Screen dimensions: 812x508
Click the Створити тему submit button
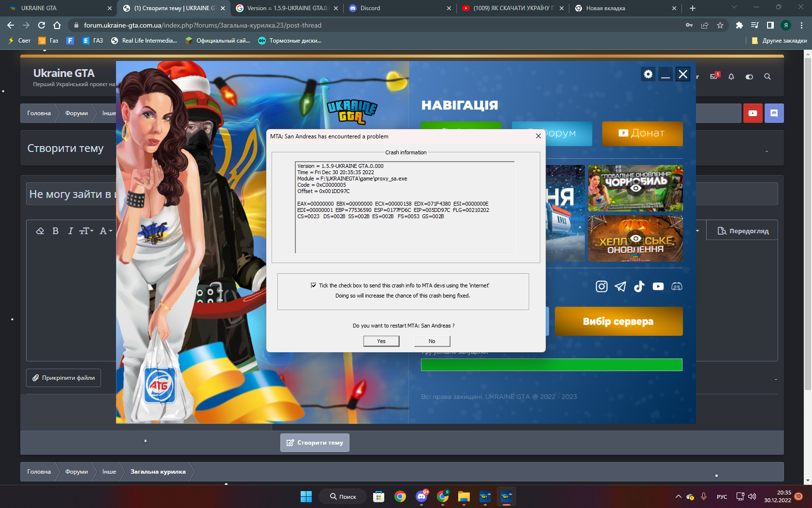315,443
